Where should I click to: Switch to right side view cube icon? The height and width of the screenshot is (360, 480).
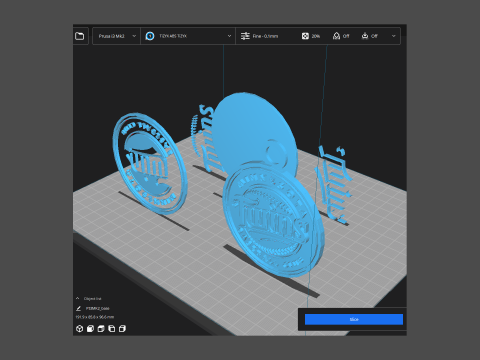[x=122, y=329]
